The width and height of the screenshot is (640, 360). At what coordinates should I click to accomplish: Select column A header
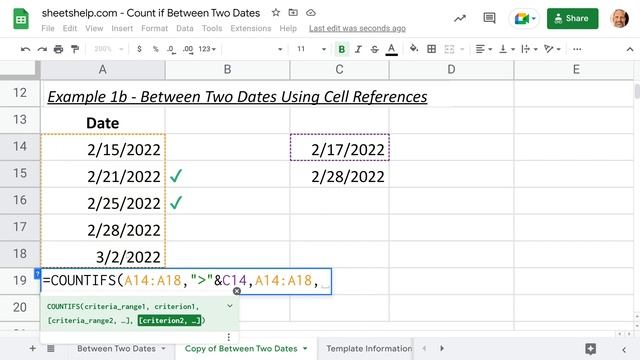click(103, 69)
